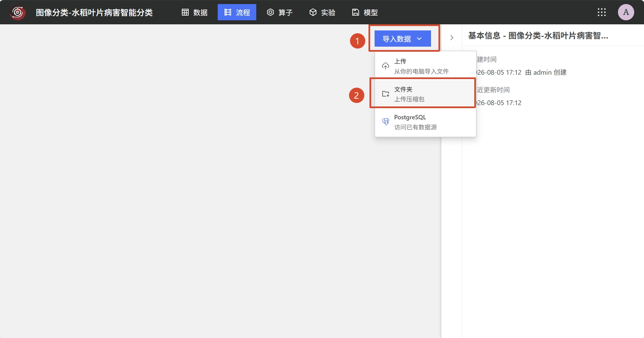Click the 'admin 创建' creation info text
The width and height of the screenshot is (644, 338).
(x=550, y=72)
